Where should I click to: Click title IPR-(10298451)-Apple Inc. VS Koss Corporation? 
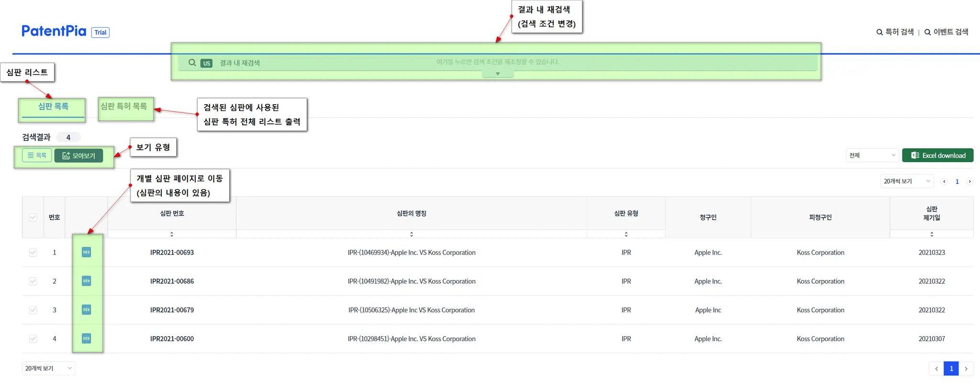pyautogui.click(x=412, y=339)
